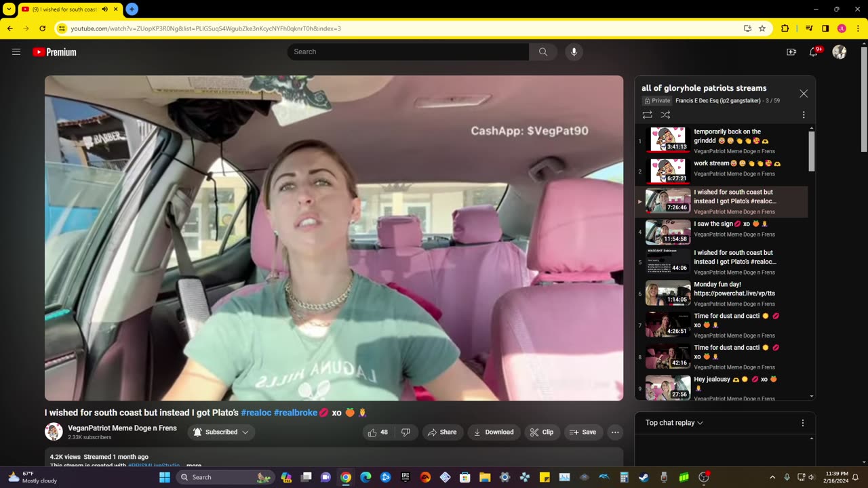Reload the YouTube page
The image size is (868, 488).
click(x=42, y=28)
